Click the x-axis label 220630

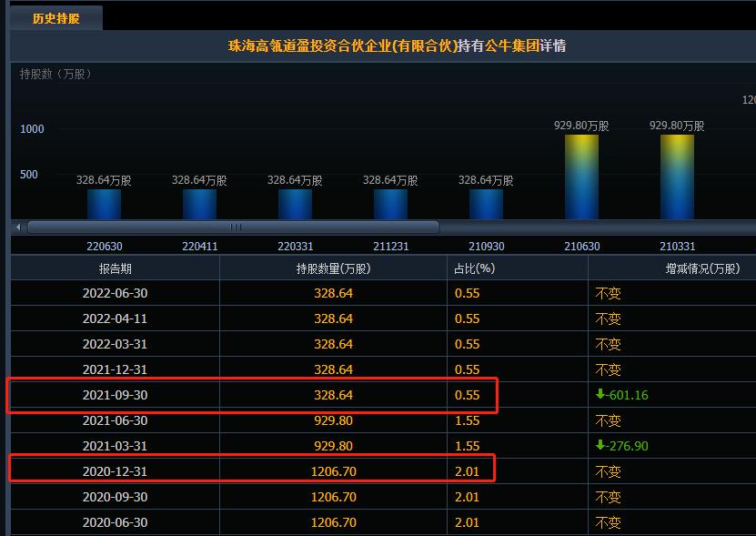104,246
